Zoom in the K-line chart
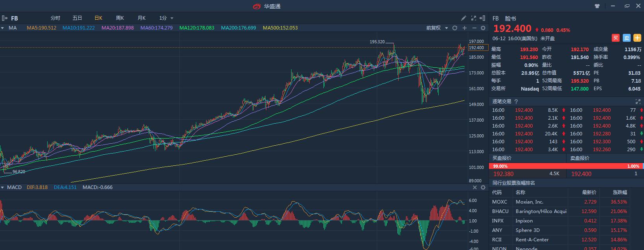The width and height of the screenshot is (644, 250). [465, 28]
